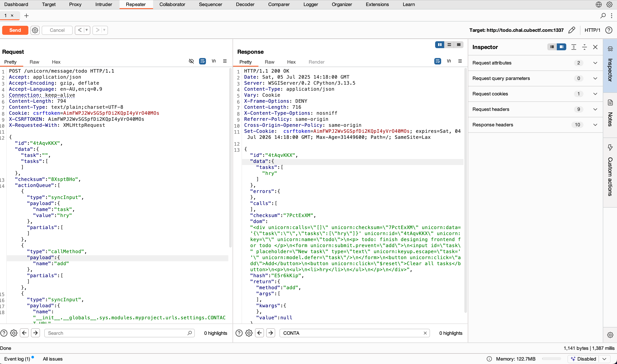Toggle line wrap in the Response editor
This screenshot has width=617, height=364.
click(x=438, y=61)
